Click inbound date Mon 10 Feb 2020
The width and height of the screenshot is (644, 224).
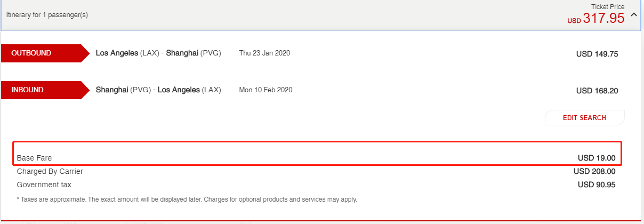tap(265, 90)
